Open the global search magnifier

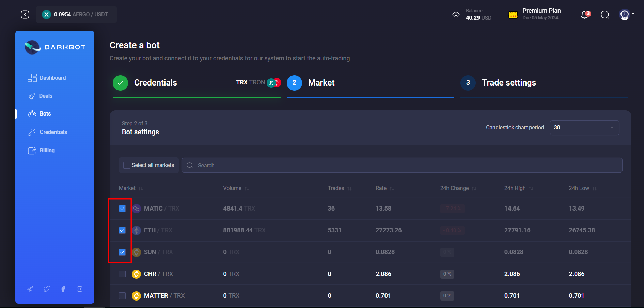click(x=605, y=15)
